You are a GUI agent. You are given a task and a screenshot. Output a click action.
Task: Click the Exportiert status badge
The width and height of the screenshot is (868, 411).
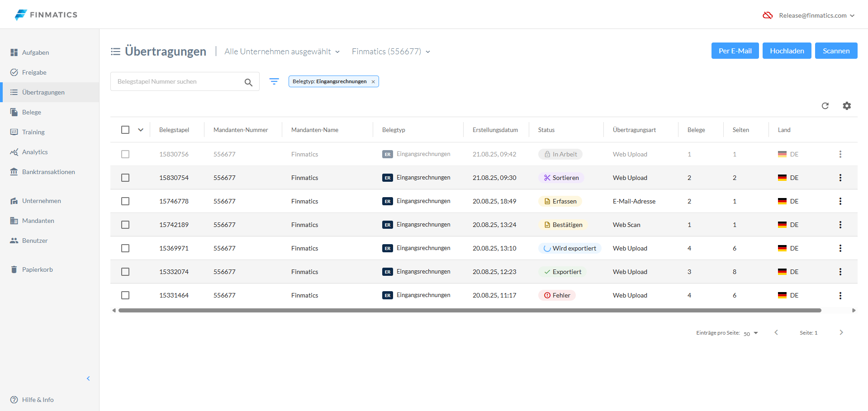pos(562,272)
